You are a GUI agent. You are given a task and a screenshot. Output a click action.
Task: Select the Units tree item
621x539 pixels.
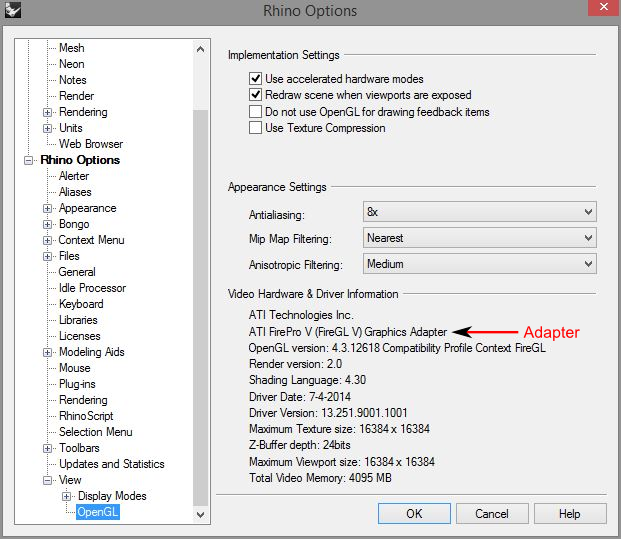(71, 128)
